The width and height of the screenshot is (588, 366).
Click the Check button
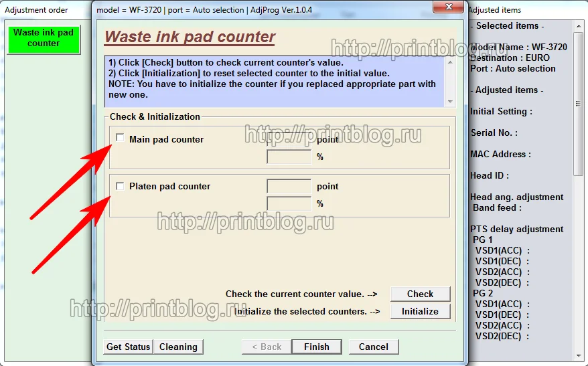[x=420, y=294]
